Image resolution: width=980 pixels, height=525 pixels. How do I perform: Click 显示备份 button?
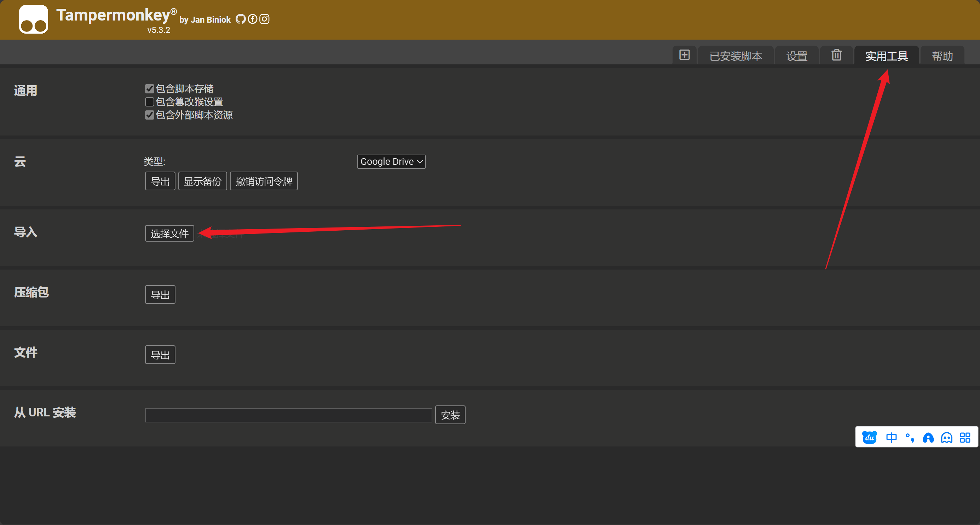click(x=202, y=181)
